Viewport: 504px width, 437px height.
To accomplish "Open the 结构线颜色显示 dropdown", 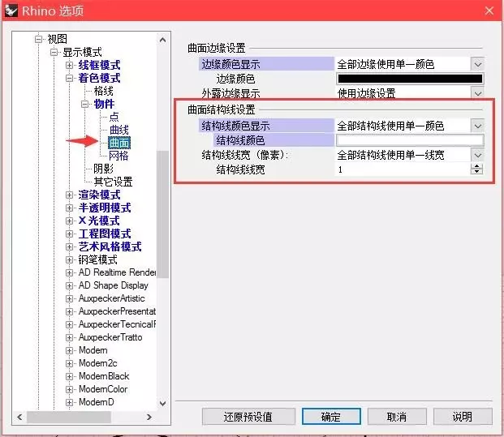I will coord(478,126).
